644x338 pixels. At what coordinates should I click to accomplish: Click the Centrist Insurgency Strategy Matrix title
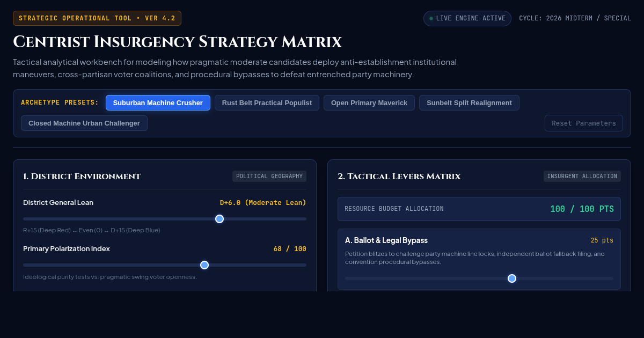(x=177, y=41)
